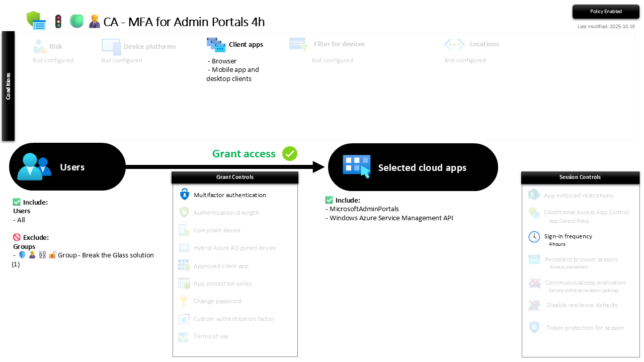Screen dimensions: 644x362
Task: Click the Locations condition icon
Action: (454, 44)
